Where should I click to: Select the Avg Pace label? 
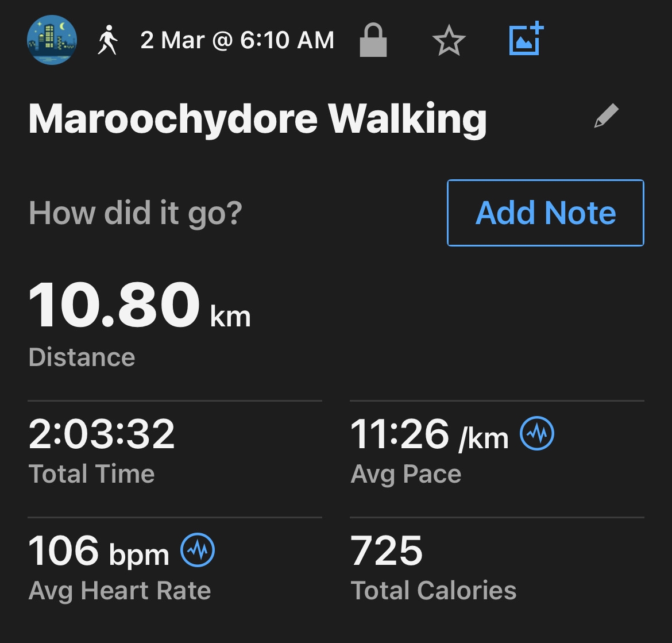406,475
